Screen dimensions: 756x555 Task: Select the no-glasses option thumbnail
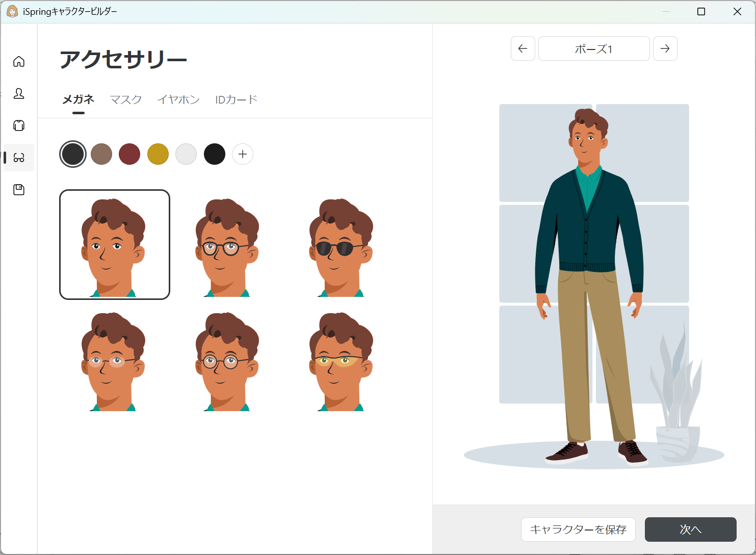[115, 245]
